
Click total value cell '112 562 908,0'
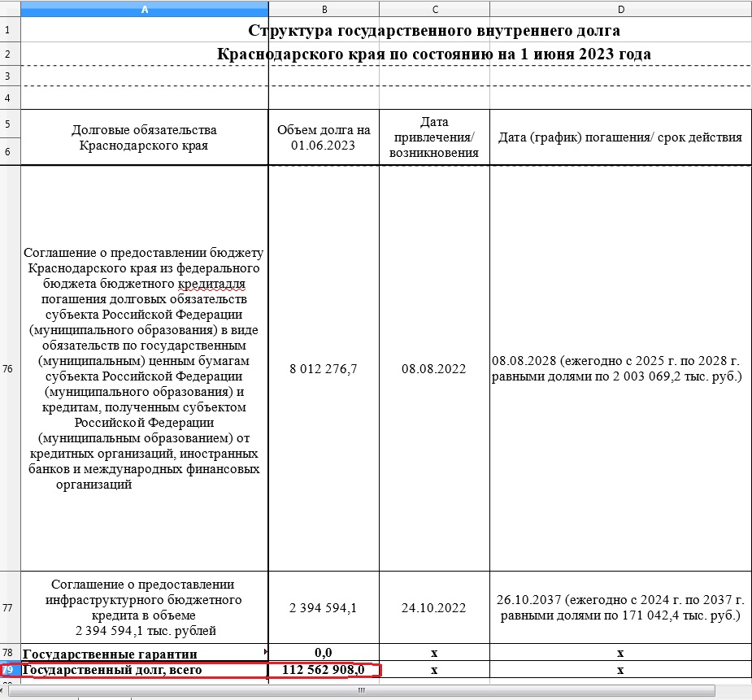[x=324, y=669]
